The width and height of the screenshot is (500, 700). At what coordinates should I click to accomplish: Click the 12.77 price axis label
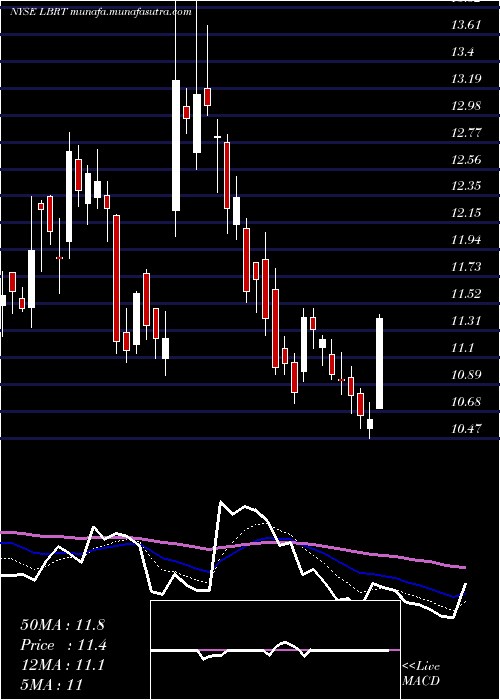coord(466,133)
